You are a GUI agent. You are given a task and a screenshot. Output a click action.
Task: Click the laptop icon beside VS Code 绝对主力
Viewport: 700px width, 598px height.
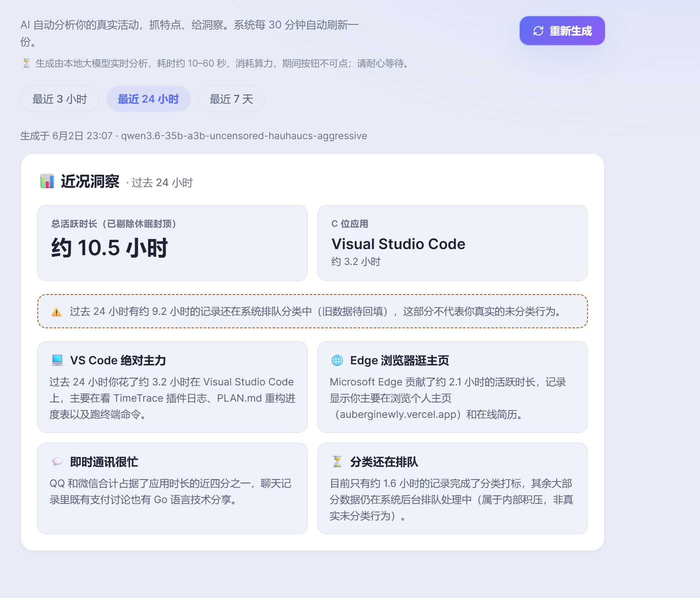[x=57, y=360]
